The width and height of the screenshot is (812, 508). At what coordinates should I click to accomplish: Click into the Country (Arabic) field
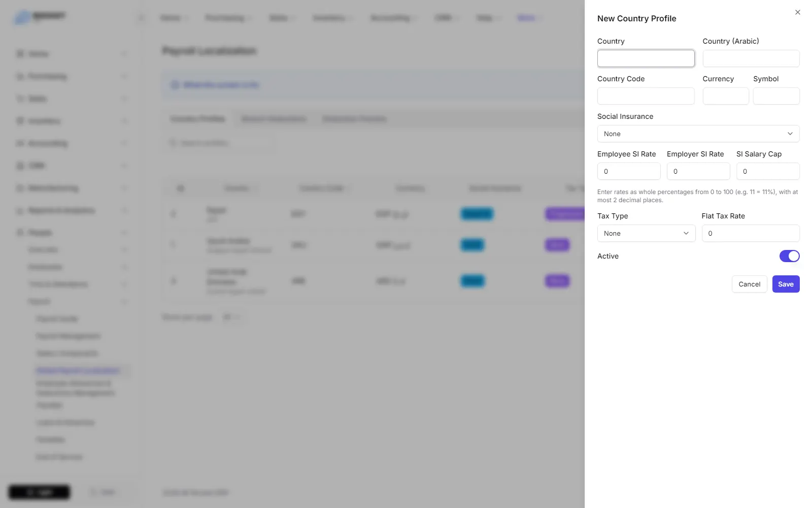click(x=751, y=58)
